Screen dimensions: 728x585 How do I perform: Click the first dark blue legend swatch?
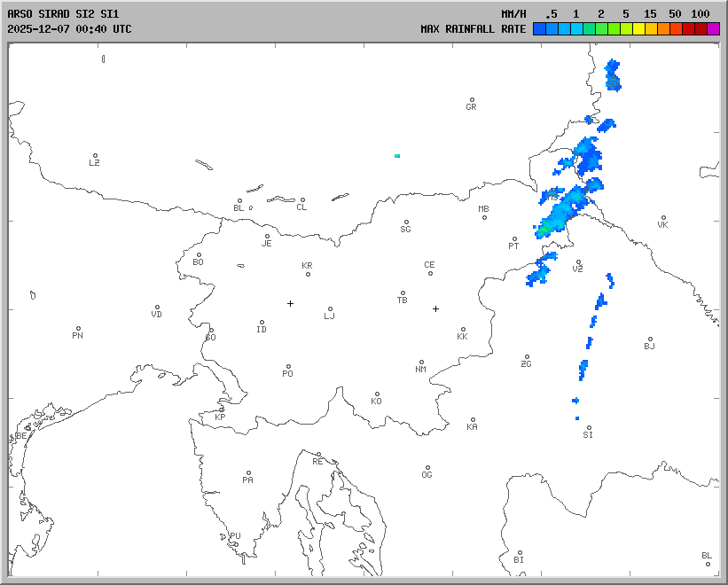tap(539, 28)
